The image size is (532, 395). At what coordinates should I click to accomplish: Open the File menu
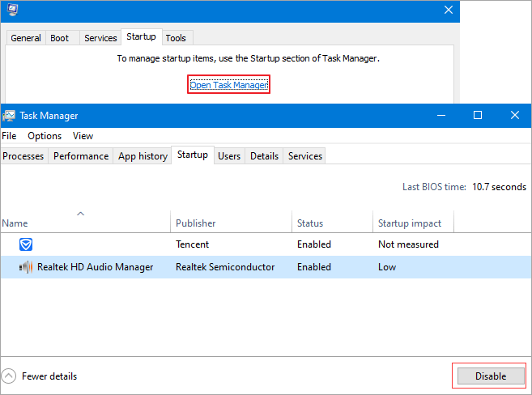click(9, 136)
